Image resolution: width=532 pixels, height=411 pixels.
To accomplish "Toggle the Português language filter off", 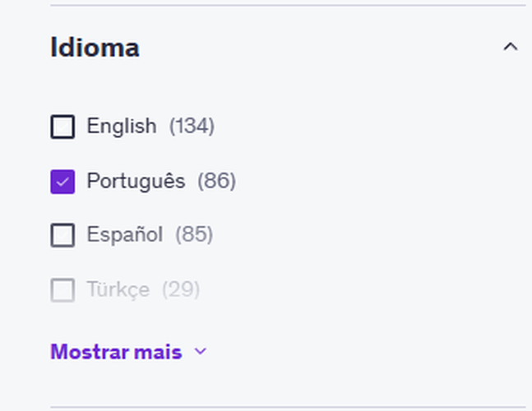I will (x=62, y=181).
